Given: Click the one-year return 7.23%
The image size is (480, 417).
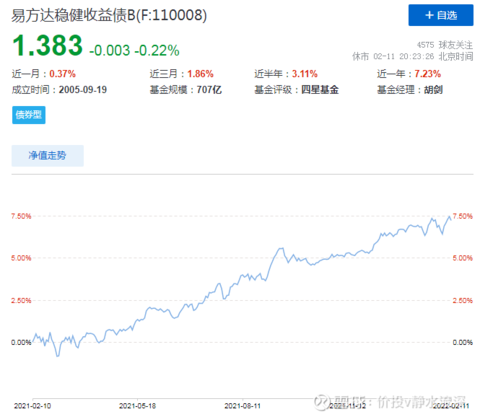Looking at the screenshot, I should (427, 74).
